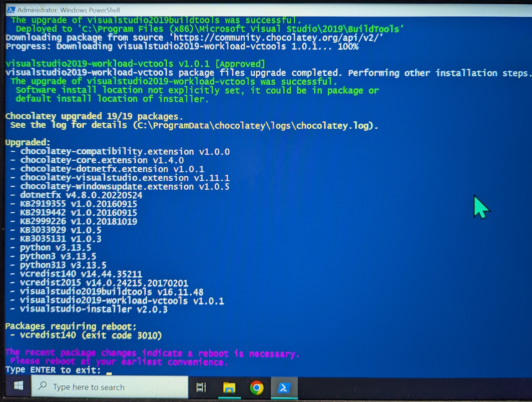Click 'Chocolatey upgraded 19/19 packages.' line
Screen dimensions: 532x402
point(94,116)
